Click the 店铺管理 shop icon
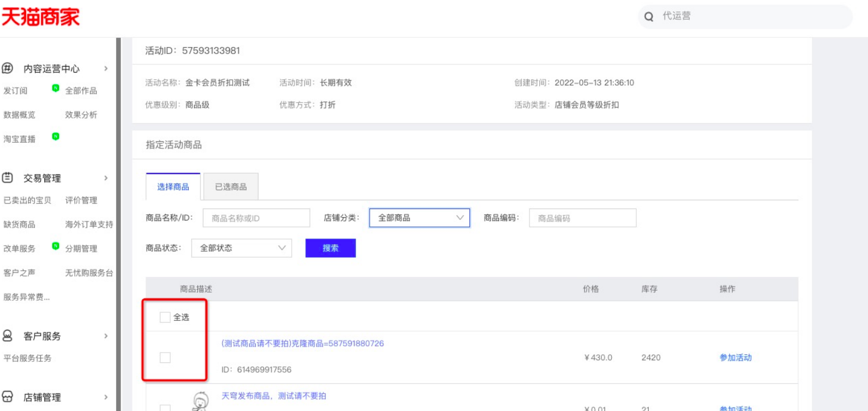 coord(8,397)
